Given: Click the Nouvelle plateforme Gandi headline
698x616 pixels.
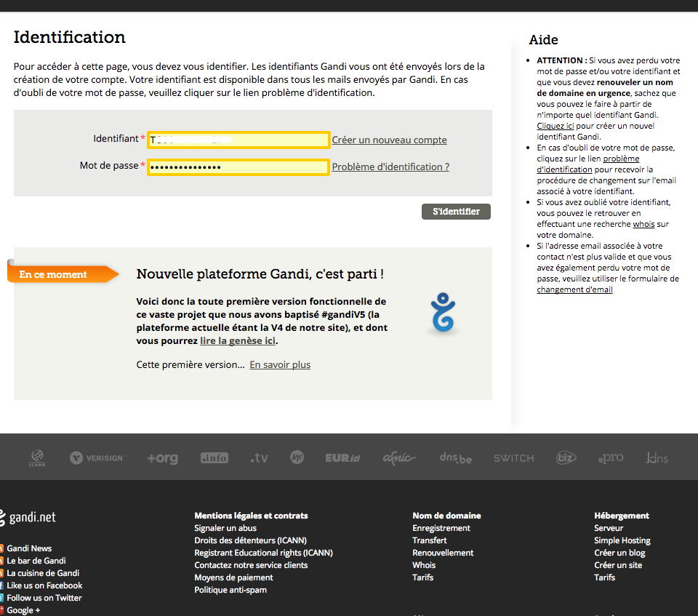Looking at the screenshot, I should tap(260, 274).
